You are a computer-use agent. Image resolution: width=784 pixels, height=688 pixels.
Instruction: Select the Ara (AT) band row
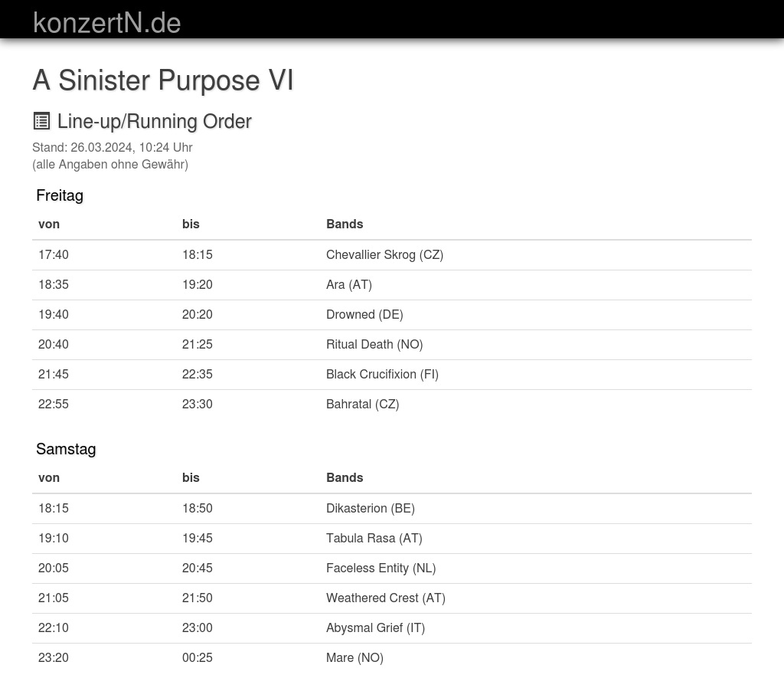[349, 284]
